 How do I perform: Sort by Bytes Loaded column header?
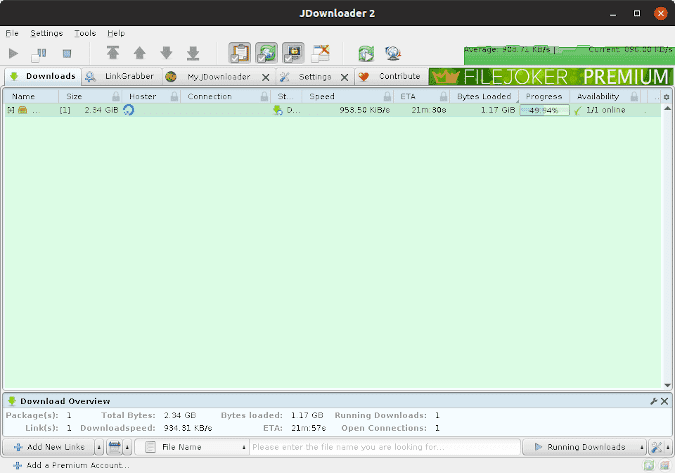(x=484, y=96)
